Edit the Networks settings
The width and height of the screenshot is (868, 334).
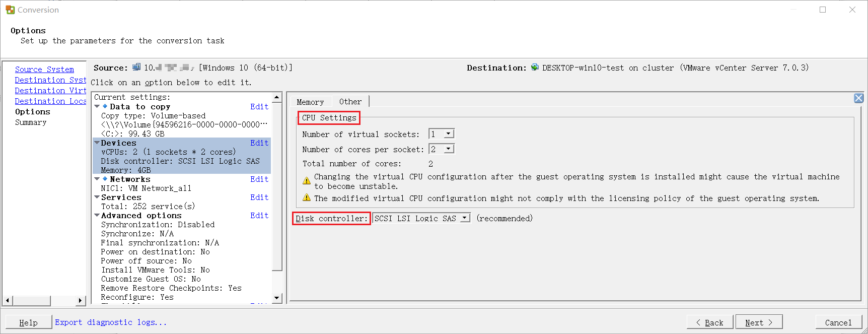pyautogui.click(x=259, y=179)
